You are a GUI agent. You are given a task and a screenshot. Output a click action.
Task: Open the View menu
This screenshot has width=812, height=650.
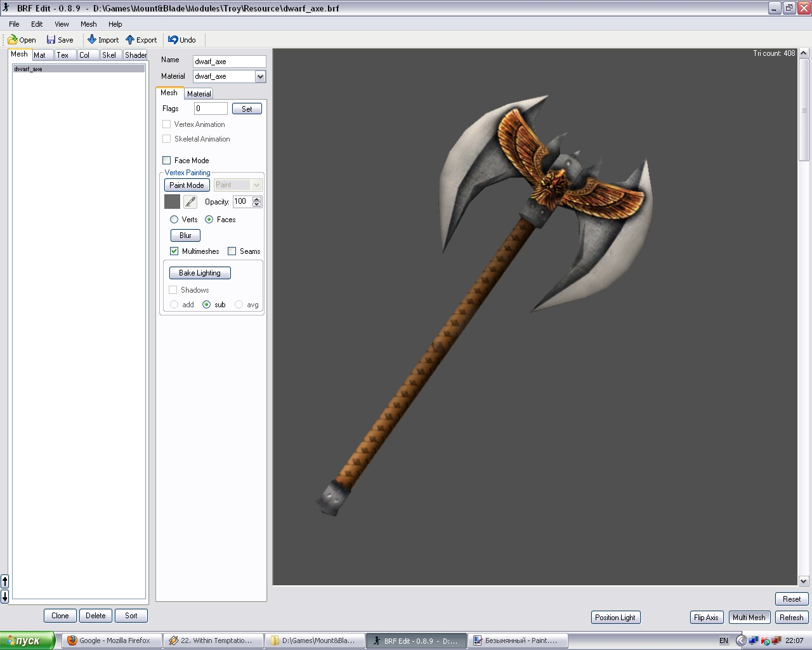pyautogui.click(x=62, y=24)
